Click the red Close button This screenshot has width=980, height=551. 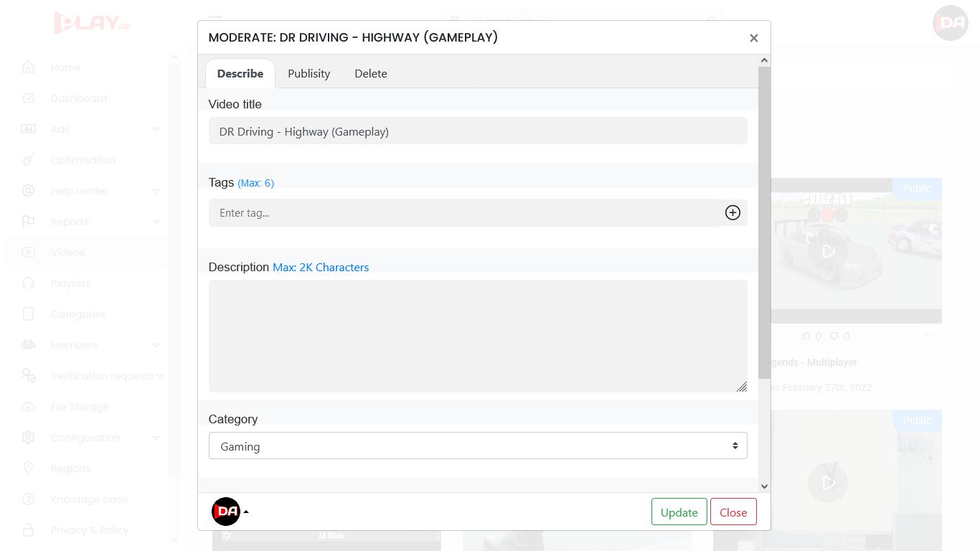point(733,512)
